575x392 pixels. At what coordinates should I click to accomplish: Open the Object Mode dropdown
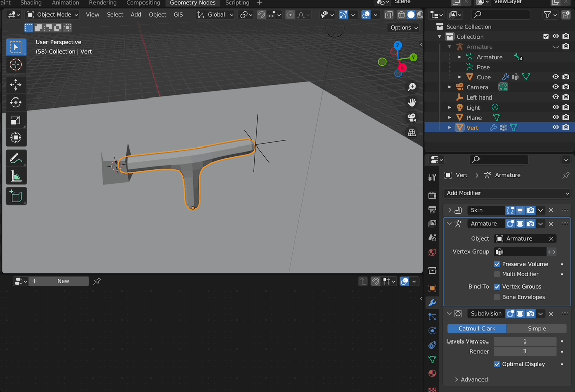(x=52, y=14)
